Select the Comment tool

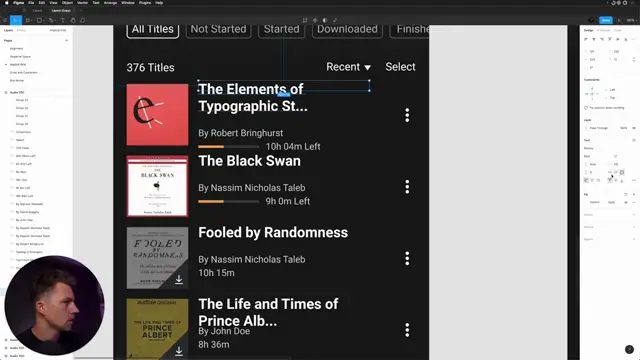[83, 20]
